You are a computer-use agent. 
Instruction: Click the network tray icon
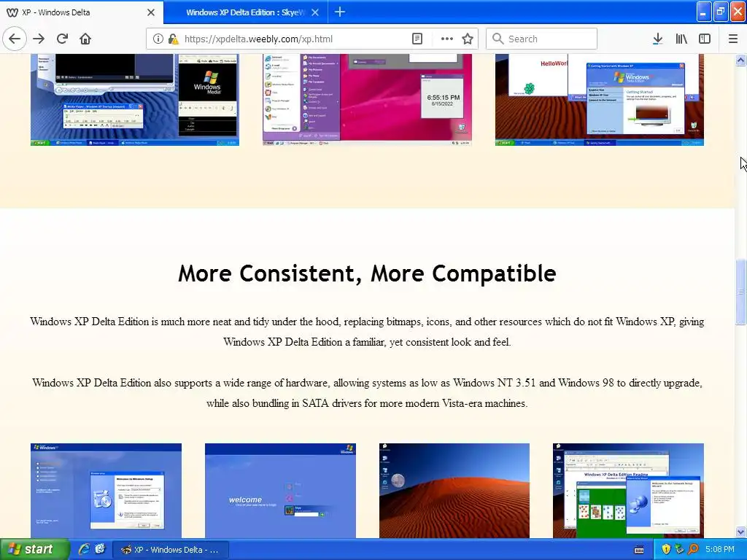tap(679, 550)
